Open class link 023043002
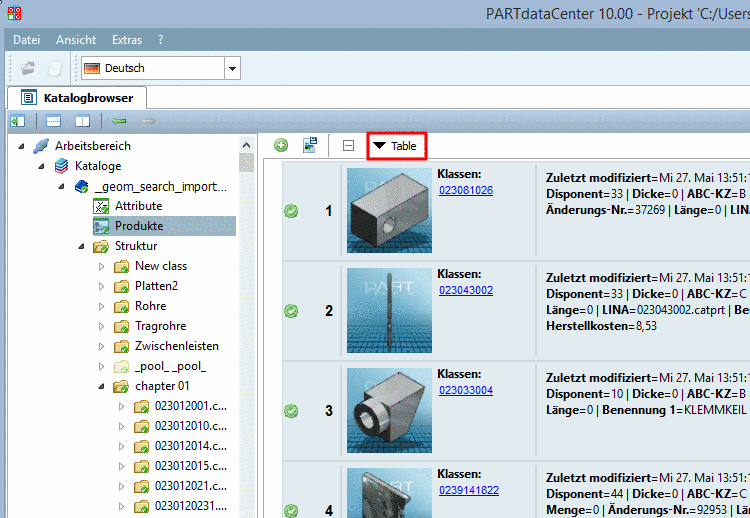750x518 pixels. coord(466,290)
